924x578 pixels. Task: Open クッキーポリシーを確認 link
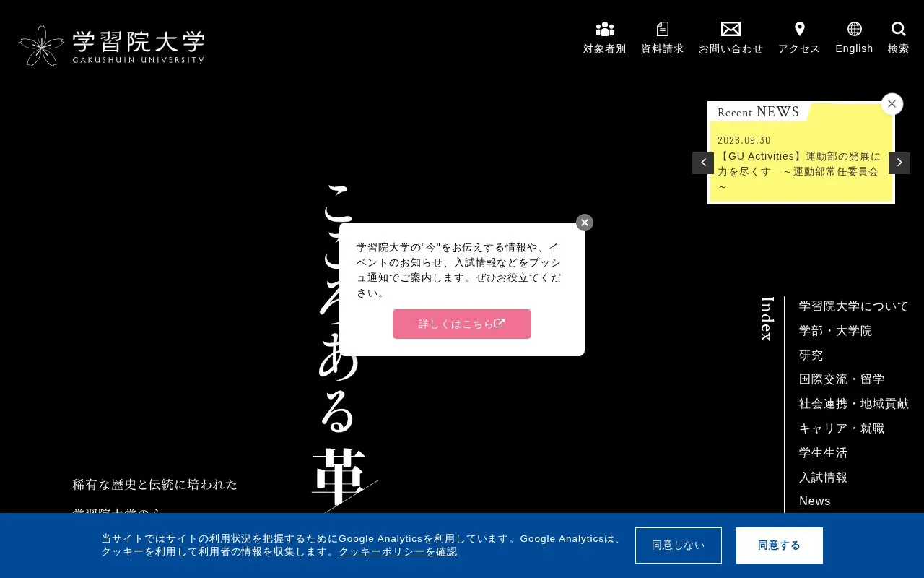point(398,552)
